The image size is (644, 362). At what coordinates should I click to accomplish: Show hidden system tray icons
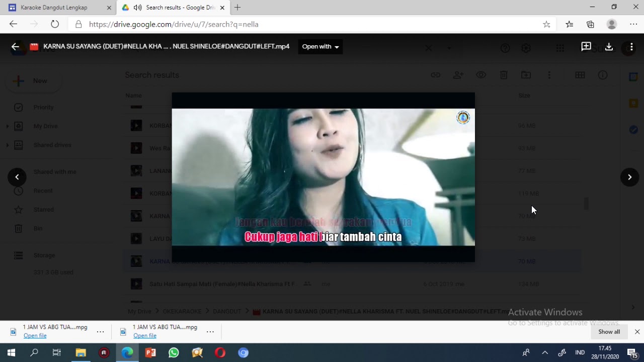[545, 352]
